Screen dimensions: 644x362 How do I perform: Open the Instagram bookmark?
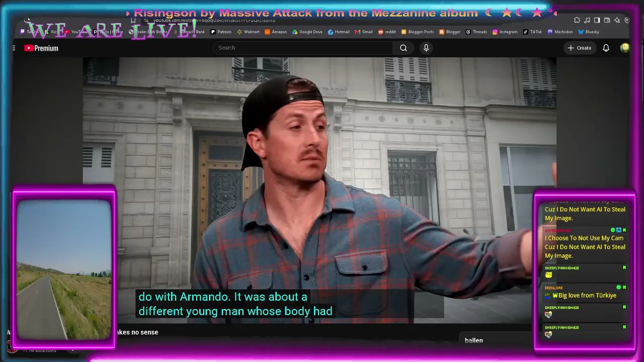(x=505, y=32)
